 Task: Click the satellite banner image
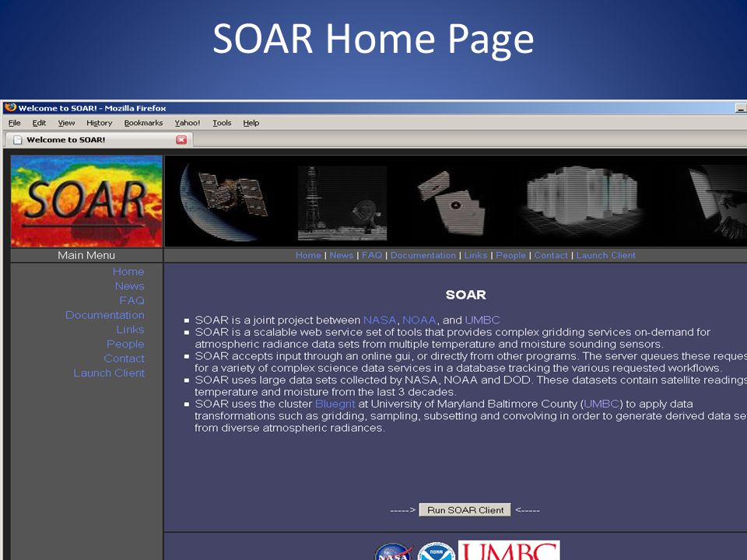224,201
